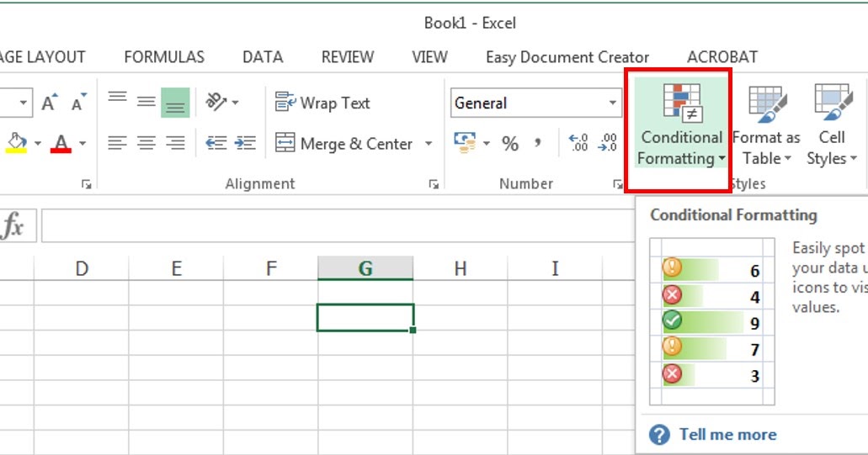This screenshot has height=455, width=868.
Task: Click the fx insert function button
Action: tap(13, 225)
